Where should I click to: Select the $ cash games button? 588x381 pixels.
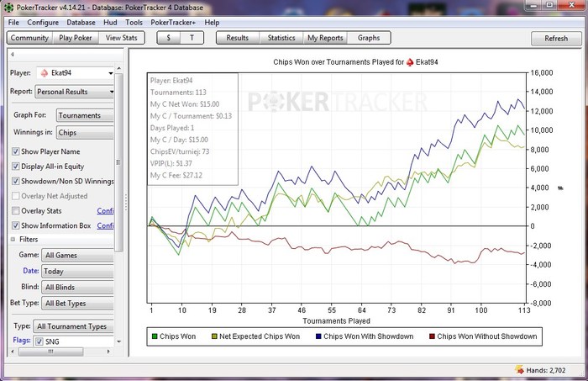click(x=168, y=38)
